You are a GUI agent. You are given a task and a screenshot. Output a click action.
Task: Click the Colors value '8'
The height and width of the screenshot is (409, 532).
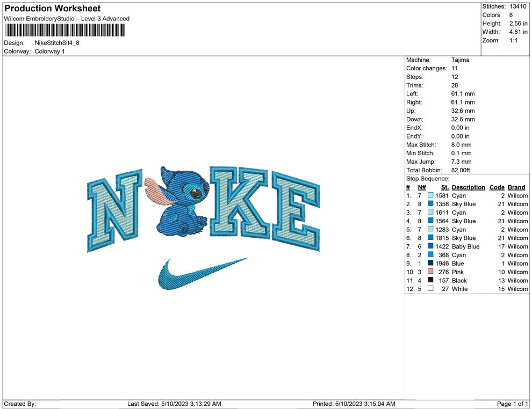click(511, 15)
